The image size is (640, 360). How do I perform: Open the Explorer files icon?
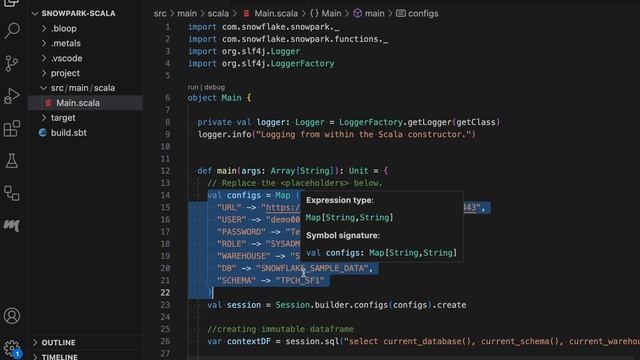coord(12,3)
